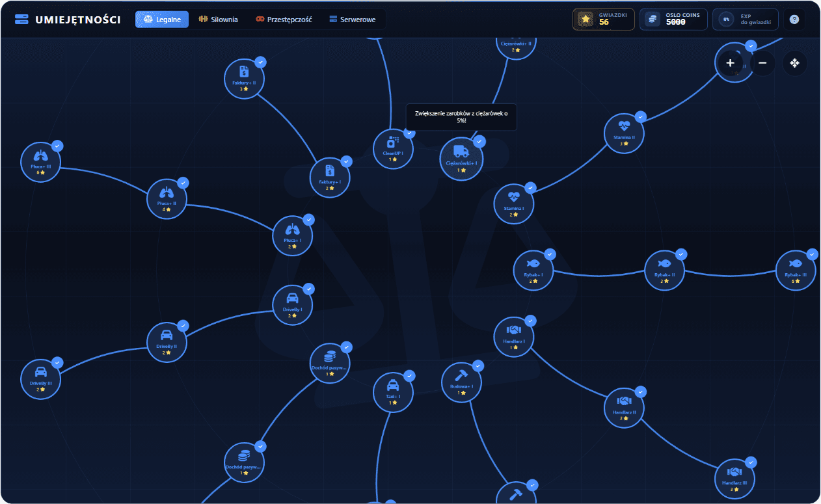Select the Stamina II heart node
The width and height of the screenshot is (821, 504).
tap(624, 133)
